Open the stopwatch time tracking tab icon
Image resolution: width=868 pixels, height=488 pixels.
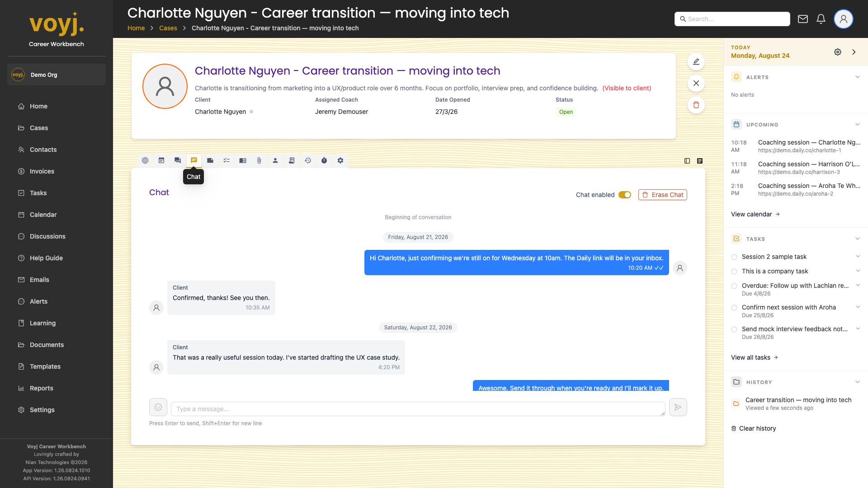click(324, 160)
